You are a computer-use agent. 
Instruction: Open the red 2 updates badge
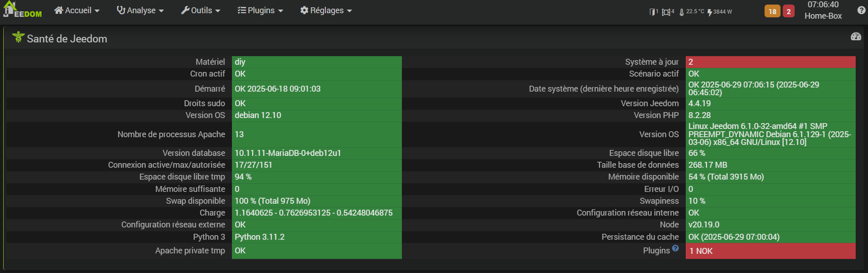(789, 11)
